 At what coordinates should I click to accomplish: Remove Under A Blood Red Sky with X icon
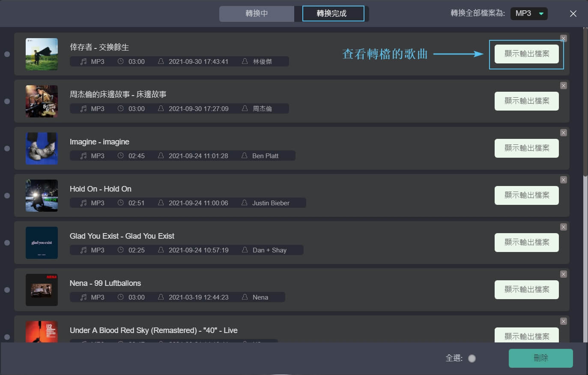(564, 321)
